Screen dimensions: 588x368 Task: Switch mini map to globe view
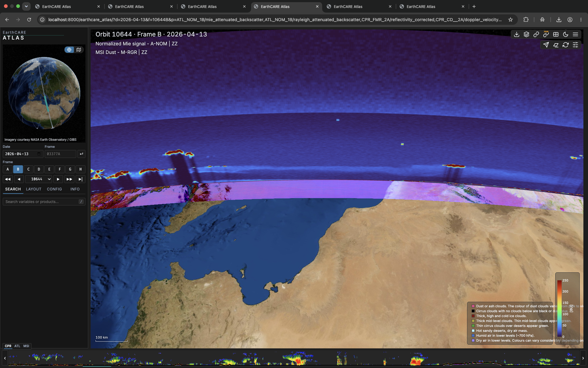click(x=69, y=50)
